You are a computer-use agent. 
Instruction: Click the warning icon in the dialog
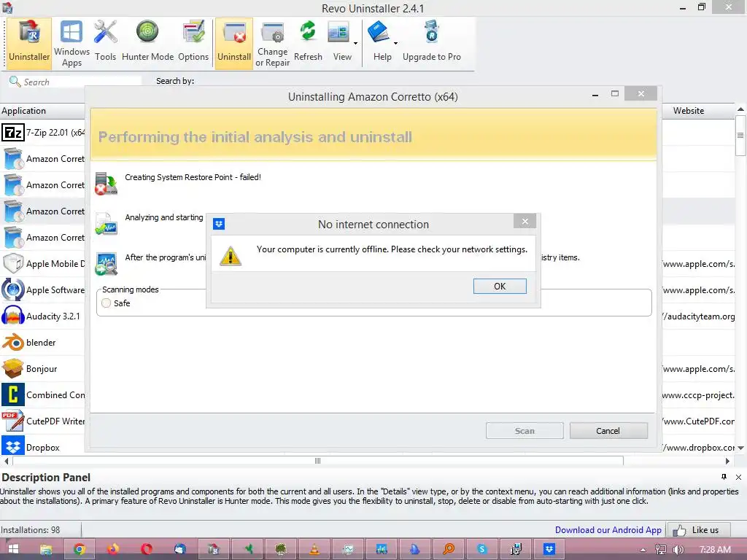click(231, 256)
